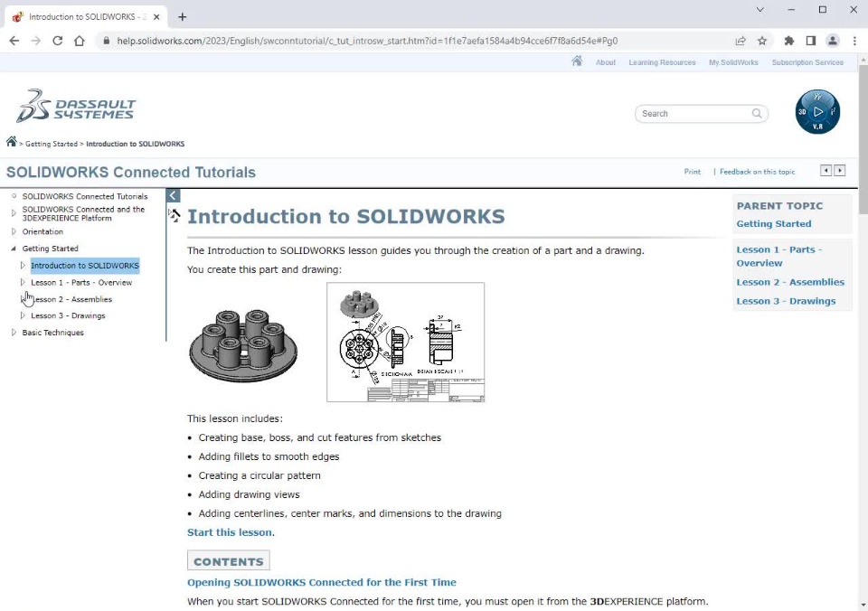Screen dimensions: 868x611
Task: Open Subscription Services in the top bar
Action: click(807, 62)
